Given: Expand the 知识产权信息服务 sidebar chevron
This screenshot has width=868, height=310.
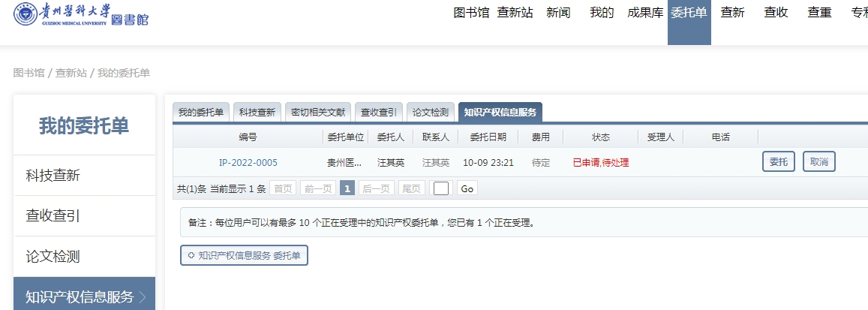Looking at the screenshot, I should point(143,297).
